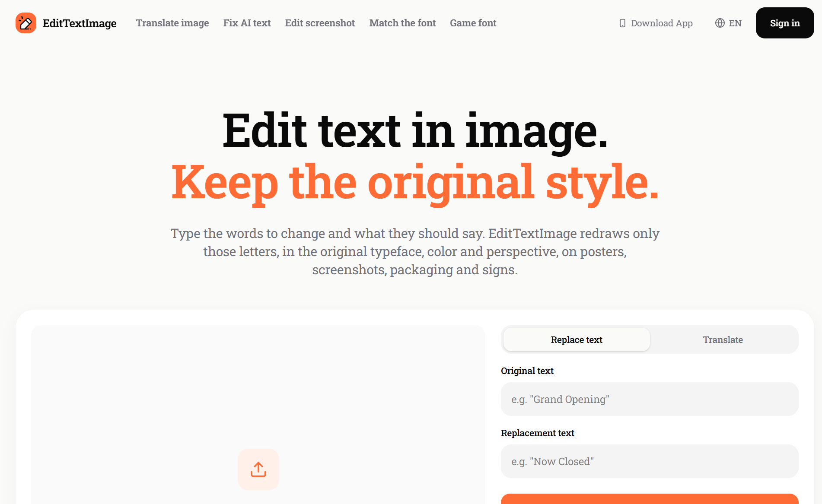Click the EditTextImage pencil logo icon
The width and height of the screenshot is (822, 504).
point(26,23)
